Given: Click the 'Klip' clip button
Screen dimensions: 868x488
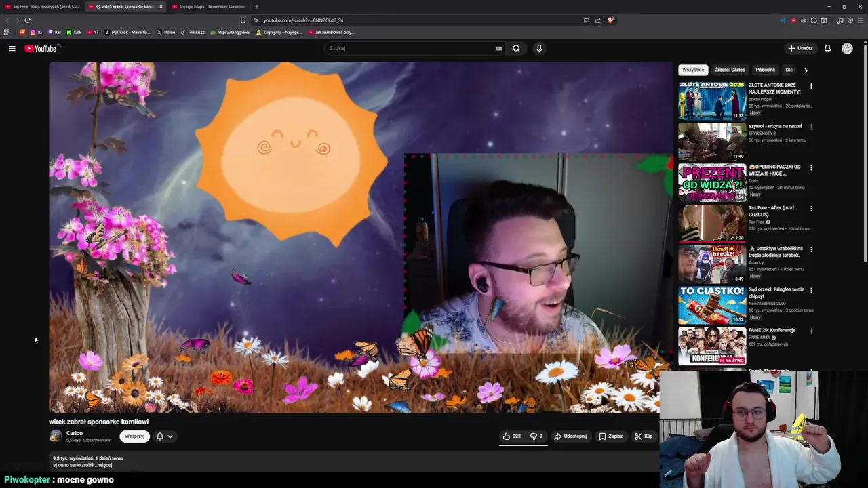Looking at the screenshot, I should coord(643,436).
